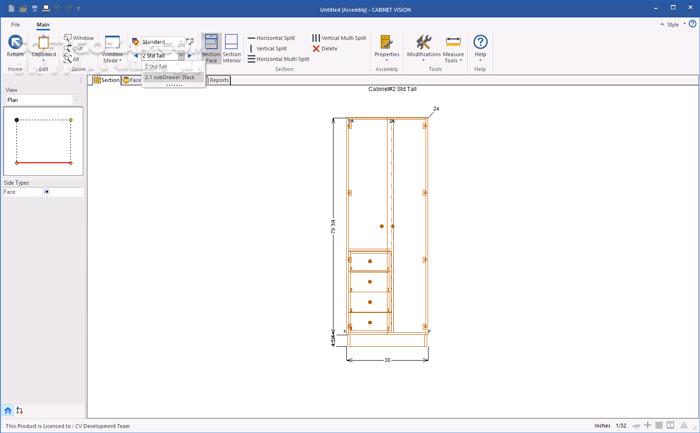
Task: Click the tree icon beside Home
Action: (19, 410)
